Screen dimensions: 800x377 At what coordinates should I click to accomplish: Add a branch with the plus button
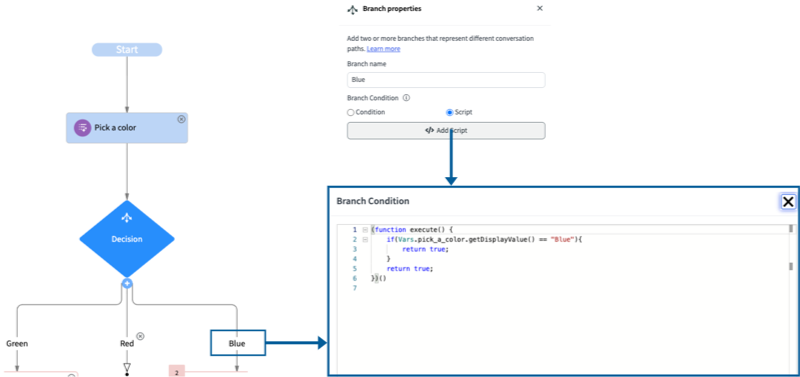coord(127,283)
